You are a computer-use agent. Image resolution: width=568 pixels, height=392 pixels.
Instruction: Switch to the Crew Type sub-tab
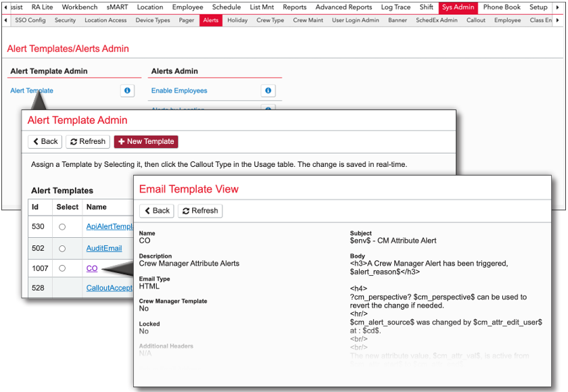point(270,20)
